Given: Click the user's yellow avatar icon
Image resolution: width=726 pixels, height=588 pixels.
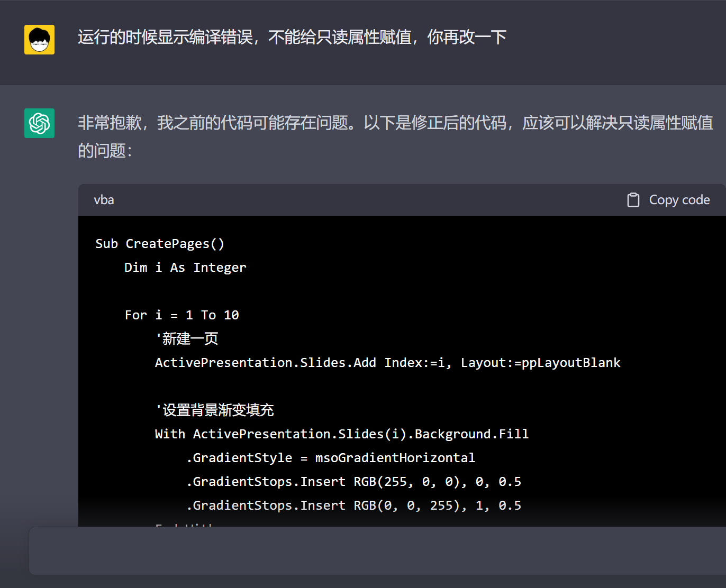Looking at the screenshot, I should [x=39, y=40].
